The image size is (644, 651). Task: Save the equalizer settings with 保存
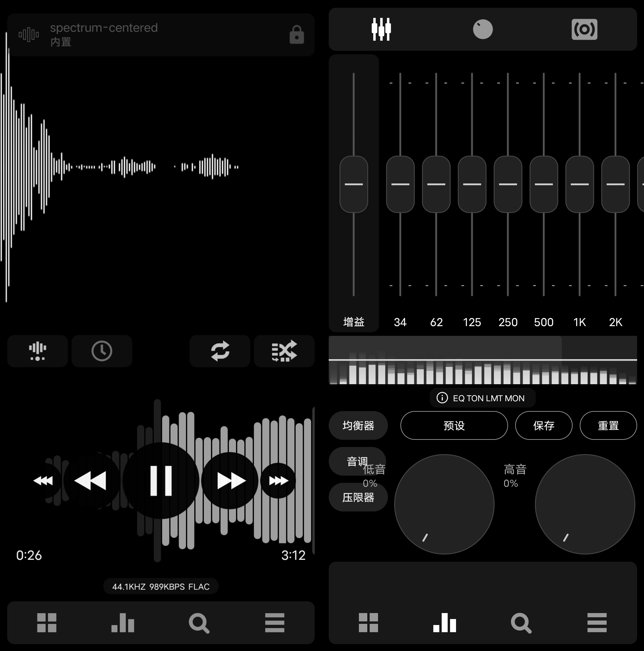543,425
